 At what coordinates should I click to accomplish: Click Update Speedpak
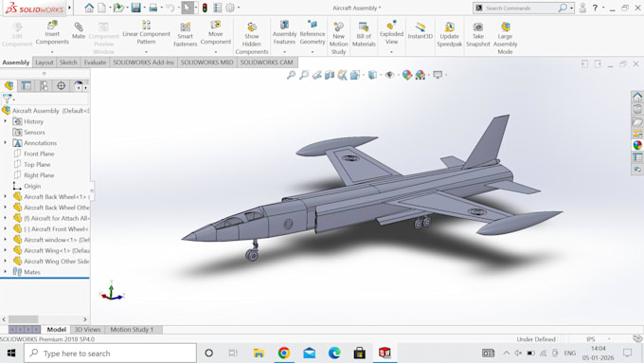449,34
